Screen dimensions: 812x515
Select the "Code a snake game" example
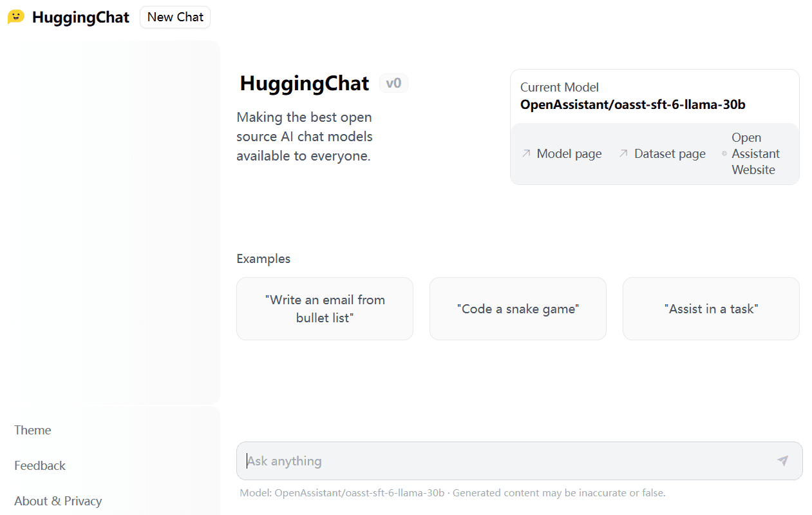coord(518,308)
